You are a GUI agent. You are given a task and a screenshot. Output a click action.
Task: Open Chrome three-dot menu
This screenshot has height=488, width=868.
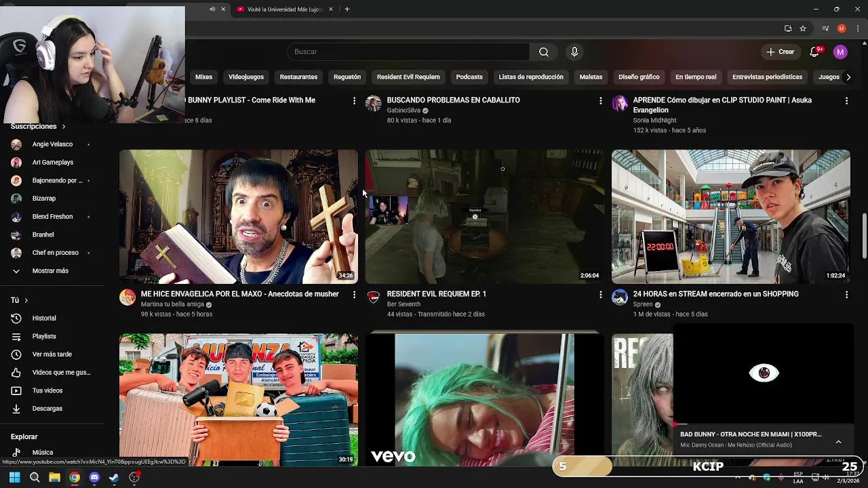[858, 28]
